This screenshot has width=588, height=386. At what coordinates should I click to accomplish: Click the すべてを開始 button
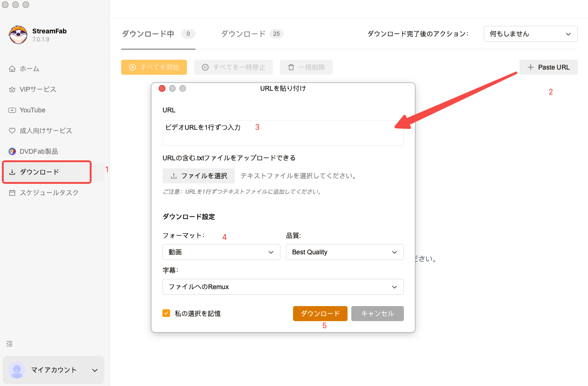pos(154,67)
